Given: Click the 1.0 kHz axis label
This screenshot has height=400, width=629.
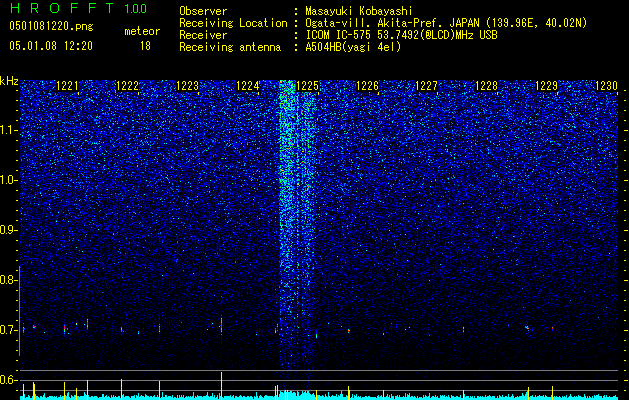Looking at the screenshot, I should (8, 180).
